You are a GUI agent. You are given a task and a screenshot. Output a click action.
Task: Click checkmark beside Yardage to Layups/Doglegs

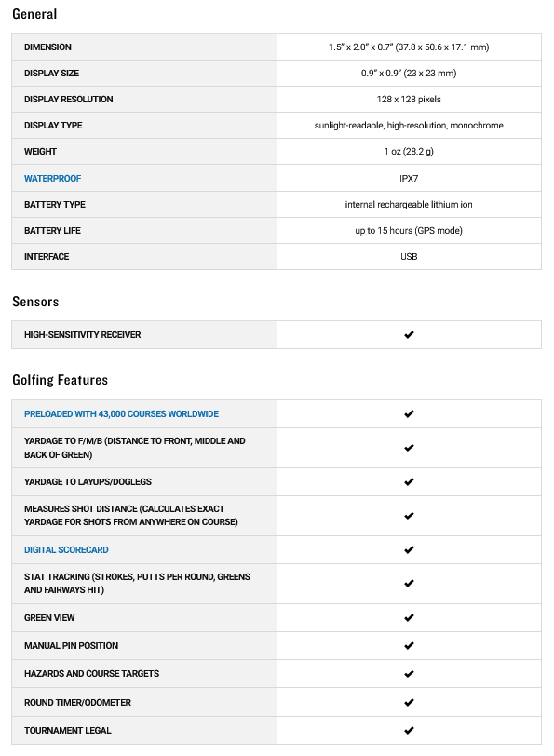(x=409, y=481)
